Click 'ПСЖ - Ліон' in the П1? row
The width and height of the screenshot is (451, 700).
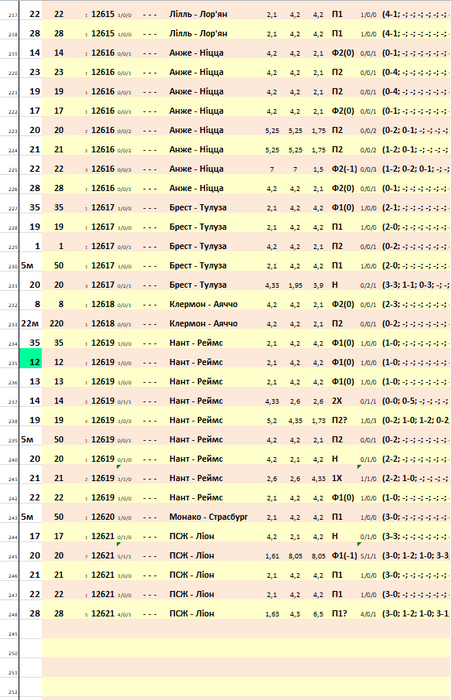[192, 614]
